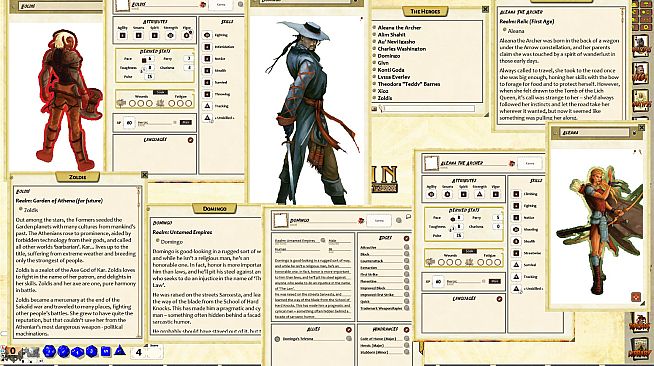Add a language on Aleana's sheet
The height and width of the screenshot is (366, 654).
(499, 299)
